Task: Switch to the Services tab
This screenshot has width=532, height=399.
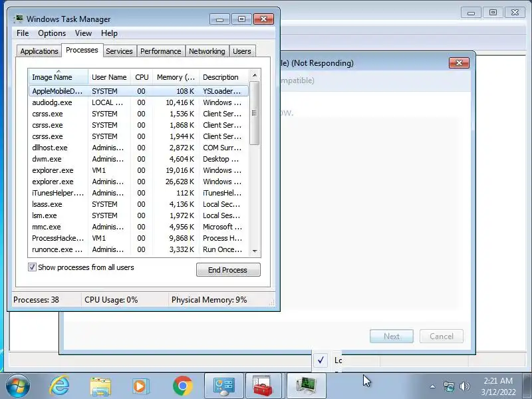Action: point(119,51)
